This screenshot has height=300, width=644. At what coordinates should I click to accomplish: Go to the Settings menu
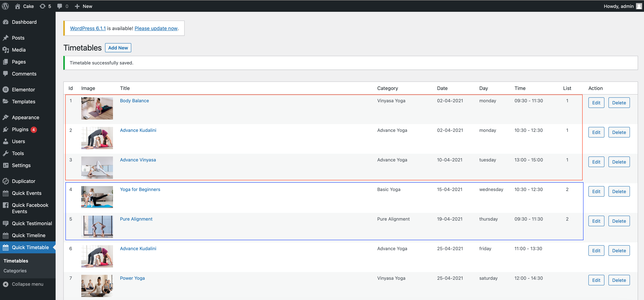21,165
